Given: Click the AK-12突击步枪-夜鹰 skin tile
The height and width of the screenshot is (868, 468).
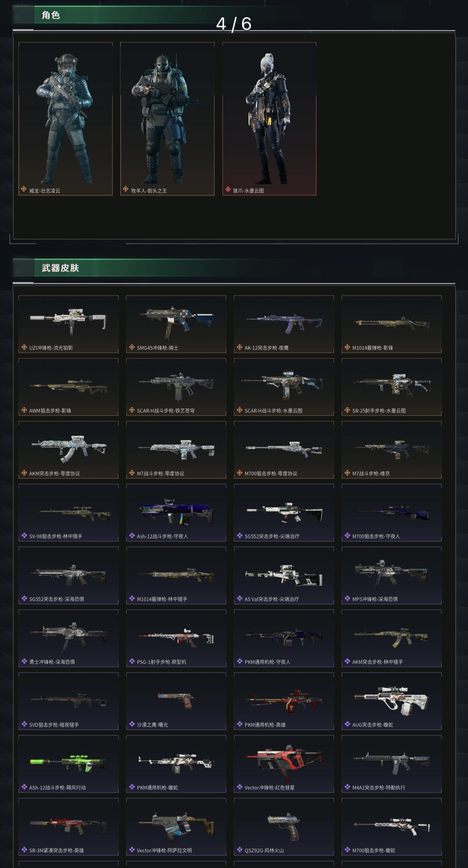Looking at the screenshot, I should tap(284, 324).
